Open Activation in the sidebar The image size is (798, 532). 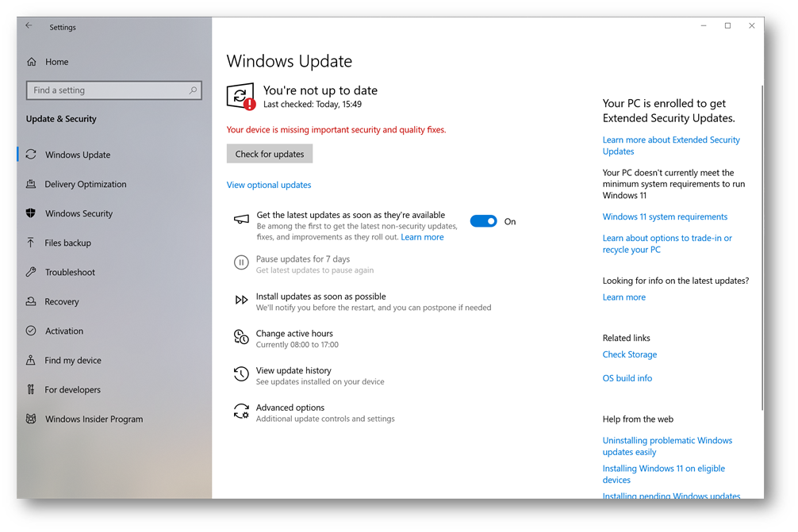(x=64, y=331)
